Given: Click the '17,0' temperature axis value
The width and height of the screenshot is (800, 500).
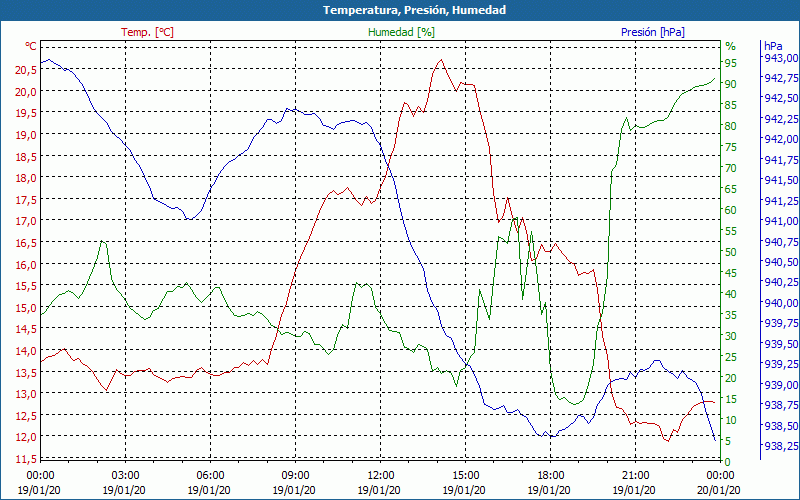Looking at the screenshot, I should [x=26, y=221].
